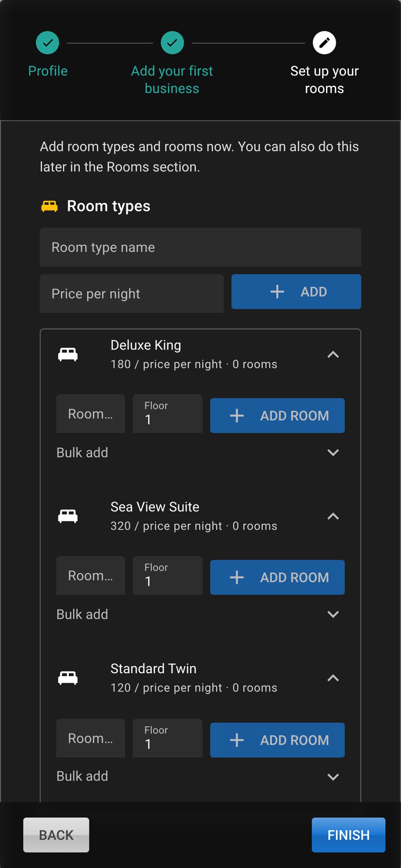The image size is (401, 868).
Task: Click the bed icon next to Deluxe King
Action: pyautogui.click(x=68, y=354)
